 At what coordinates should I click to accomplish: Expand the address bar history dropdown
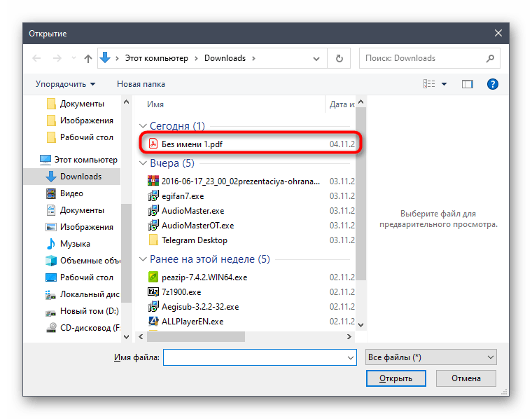coord(316,58)
